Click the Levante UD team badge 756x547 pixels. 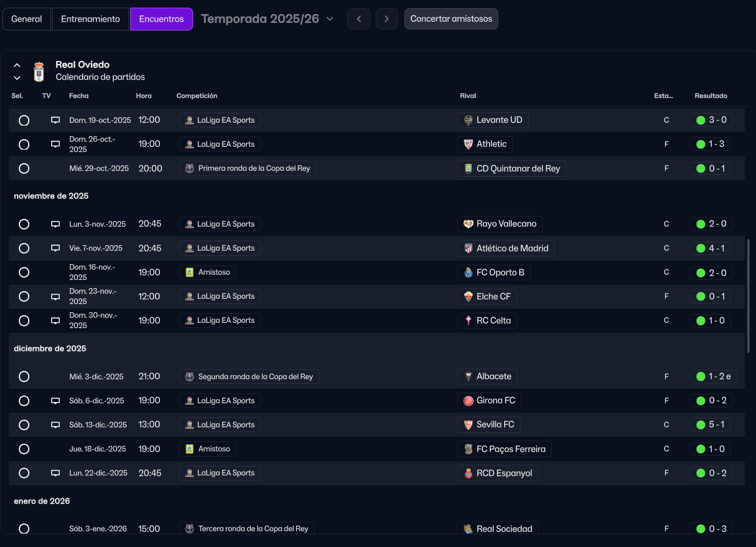pyautogui.click(x=468, y=120)
